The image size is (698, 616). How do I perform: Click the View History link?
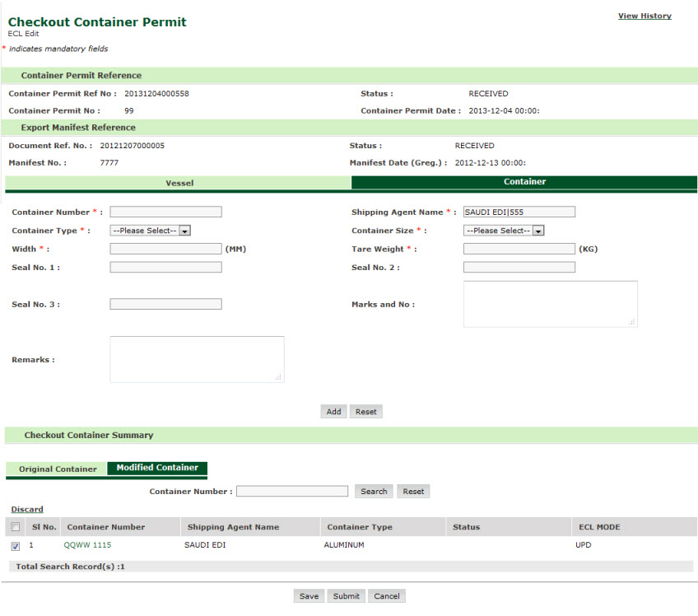[644, 16]
